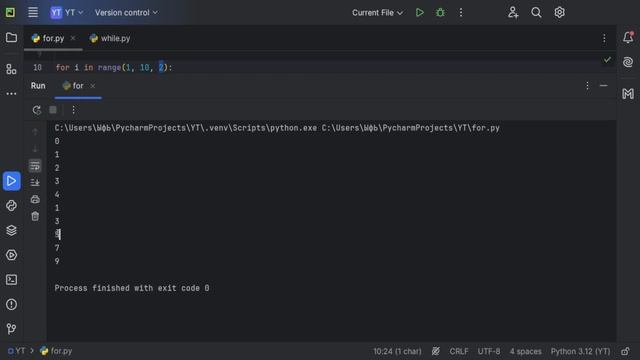The width and height of the screenshot is (640, 360).
Task: Rerun the 'for' script in Run panel
Action: [37, 110]
